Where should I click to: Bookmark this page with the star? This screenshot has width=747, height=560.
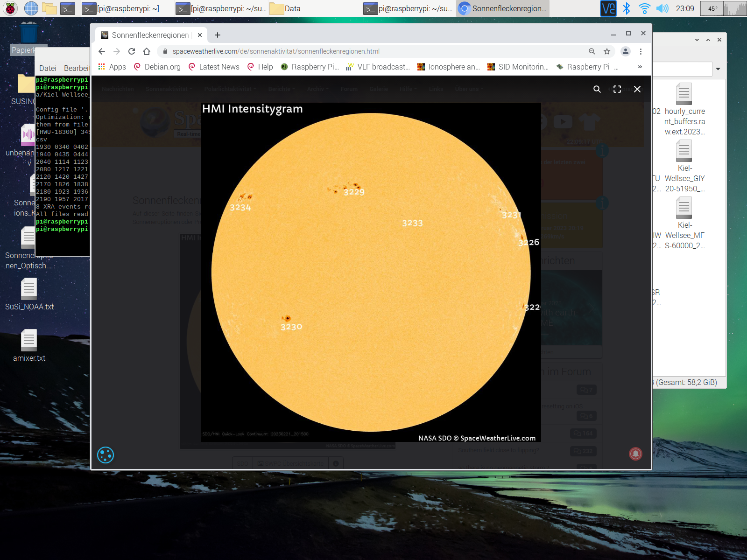[x=607, y=51]
